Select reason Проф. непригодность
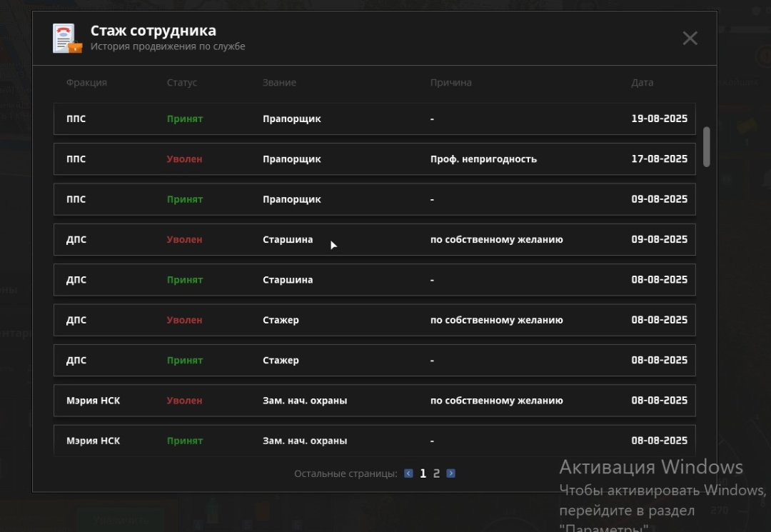The height and width of the screenshot is (532, 771). [x=483, y=159]
